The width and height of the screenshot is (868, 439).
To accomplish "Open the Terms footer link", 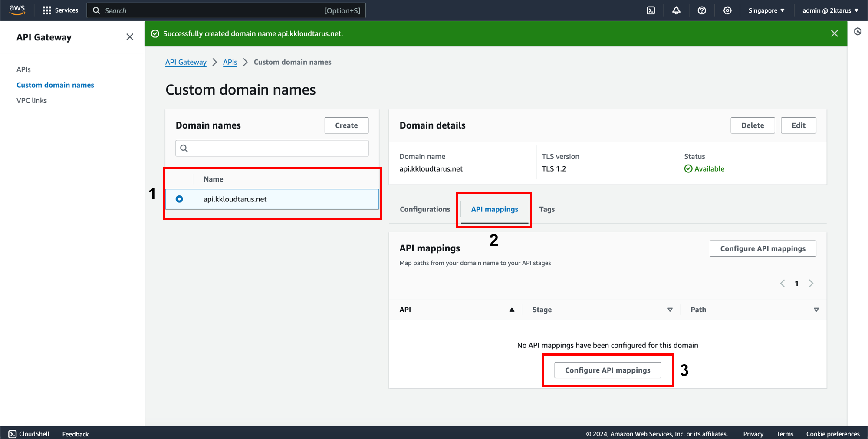I will 785,434.
